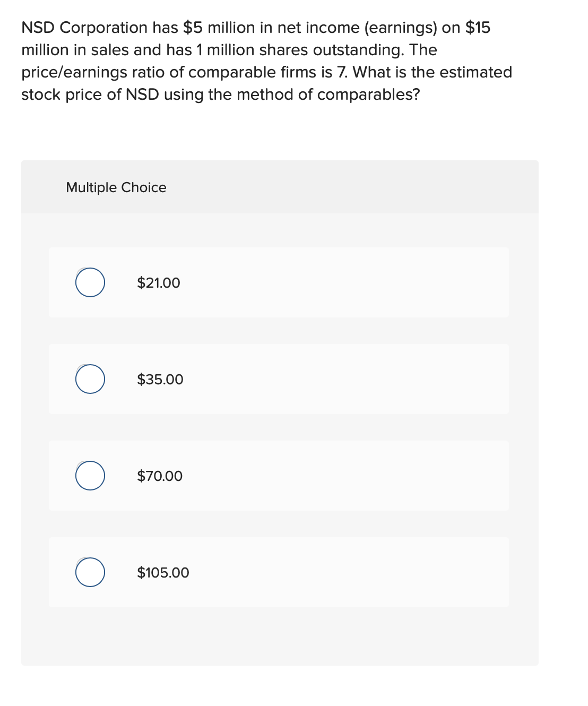Viewport: 588px width, 706px height.
Task: Click blank space inside the $21.00 answer card
Action: 345,282
